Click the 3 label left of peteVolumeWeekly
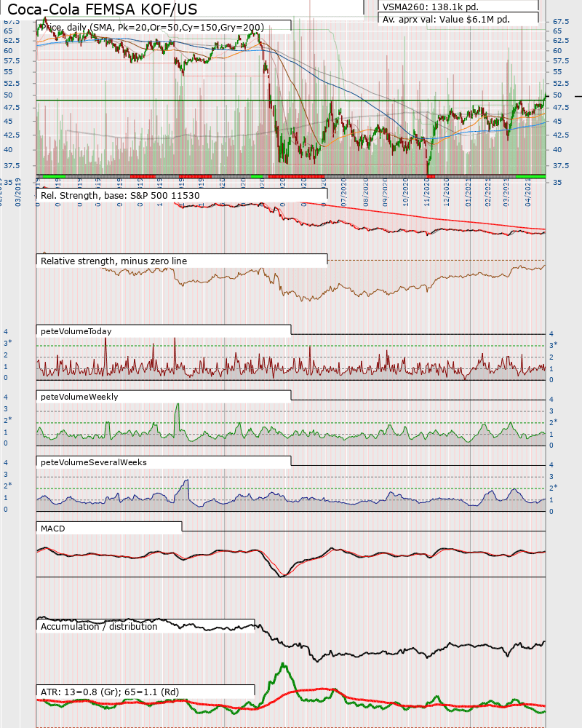Screen dimensions: 582x728 (6, 408)
